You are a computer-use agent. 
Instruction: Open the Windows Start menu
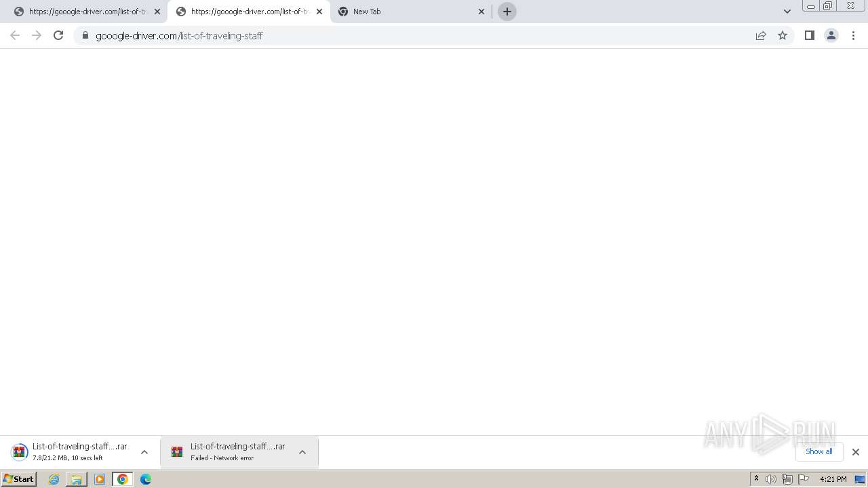coord(18,479)
